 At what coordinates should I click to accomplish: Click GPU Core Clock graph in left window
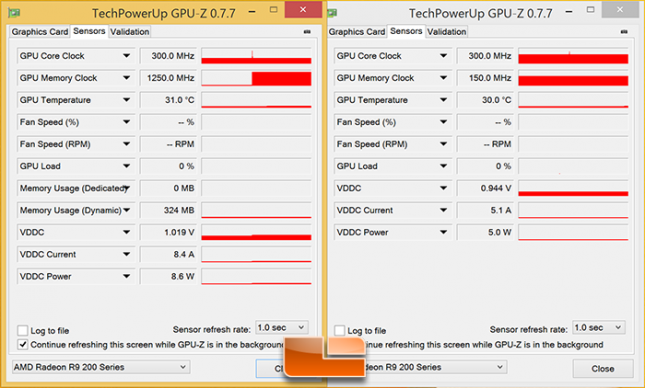coord(256,56)
